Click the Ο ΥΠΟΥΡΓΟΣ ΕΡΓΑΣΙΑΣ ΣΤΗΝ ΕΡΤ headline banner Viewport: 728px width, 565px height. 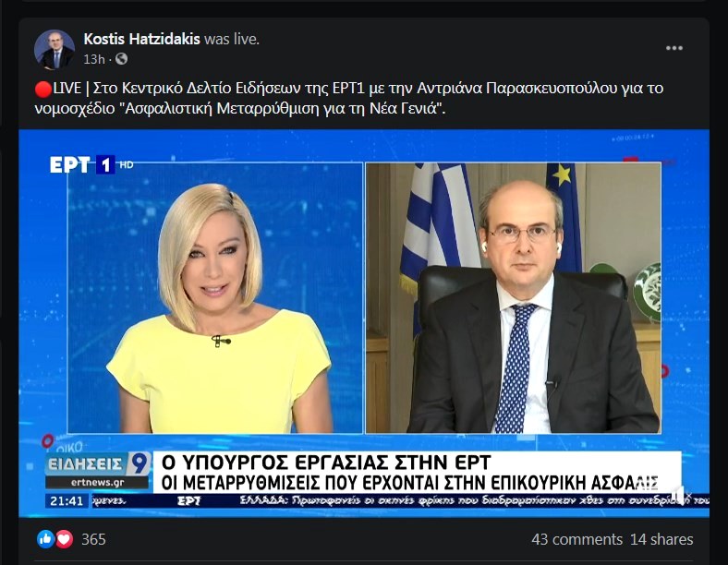coord(326,463)
